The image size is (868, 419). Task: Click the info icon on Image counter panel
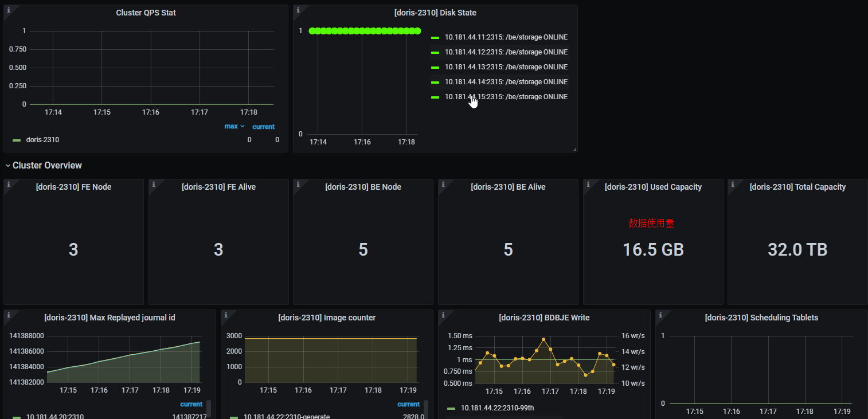pyautogui.click(x=226, y=315)
